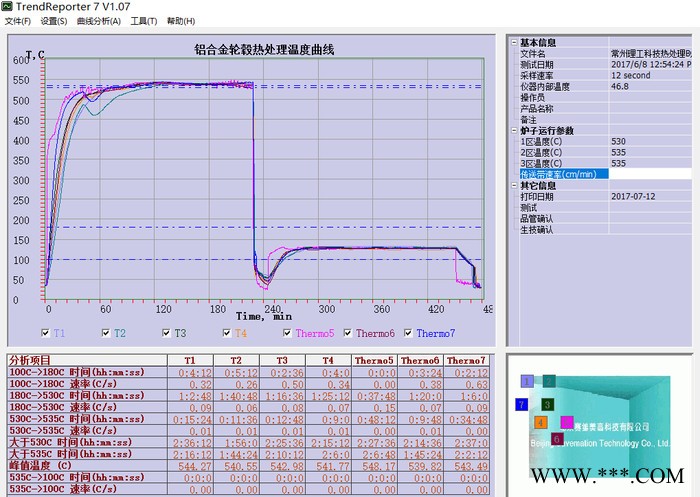Select magenta probe marker 5 on the diagram

point(567,422)
